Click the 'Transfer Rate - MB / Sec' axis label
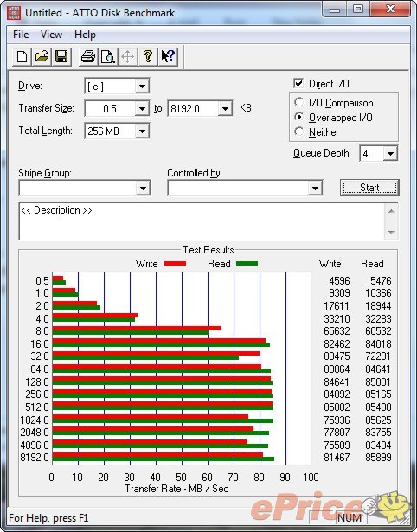 176,489
